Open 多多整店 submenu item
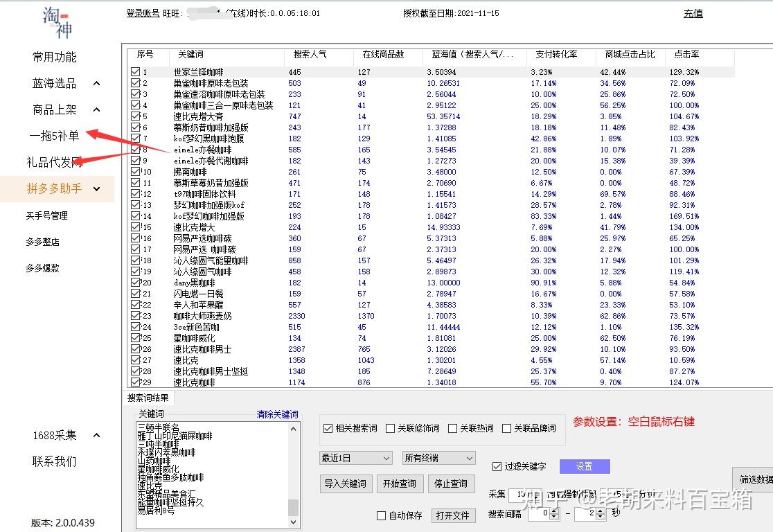773x532 pixels. [42, 242]
